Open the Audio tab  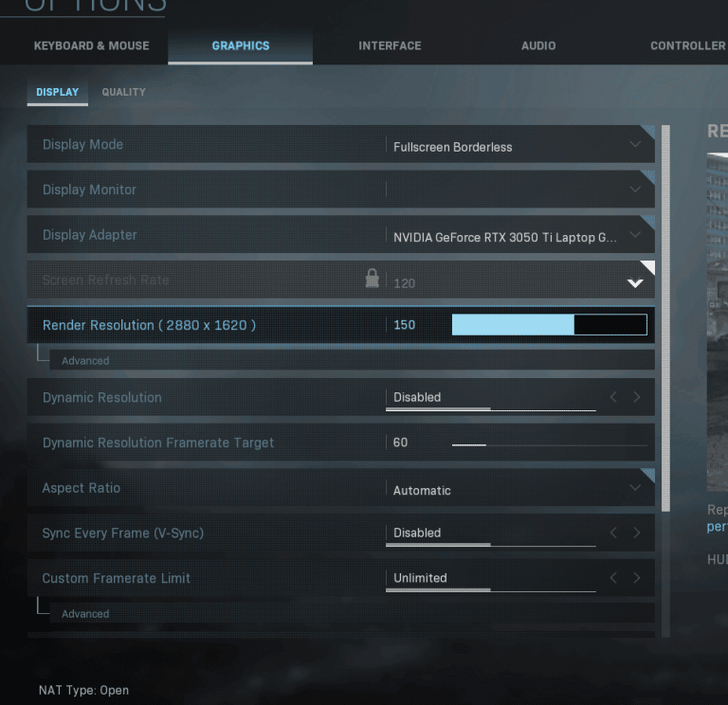pos(538,45)
